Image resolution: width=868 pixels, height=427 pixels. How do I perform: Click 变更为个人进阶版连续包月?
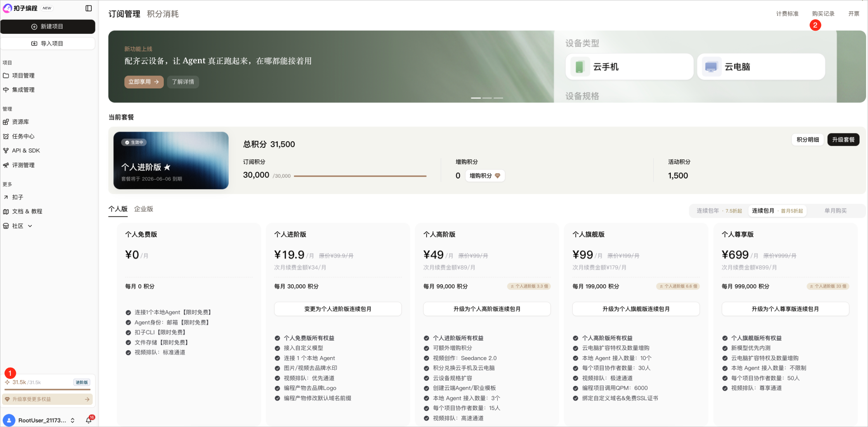338,309
